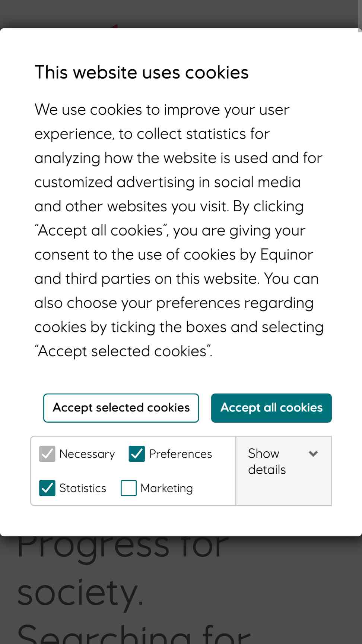Image resolution: width=362 pixels, height=644 pixels.
Task: Click the dimmed Progress for heading line
Action: 123,548
